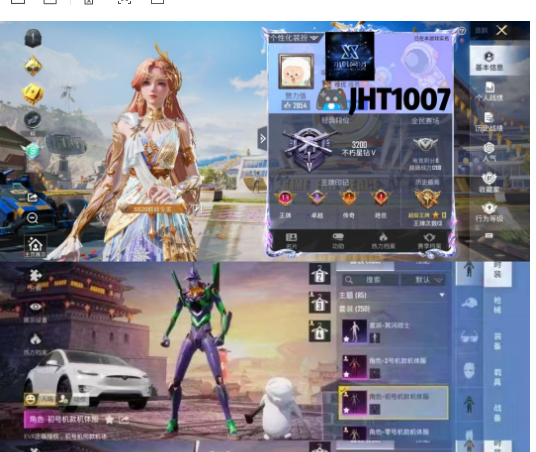
Task: Click the gold diamond-shaped goggles badge
Action: tap(33, 66)
